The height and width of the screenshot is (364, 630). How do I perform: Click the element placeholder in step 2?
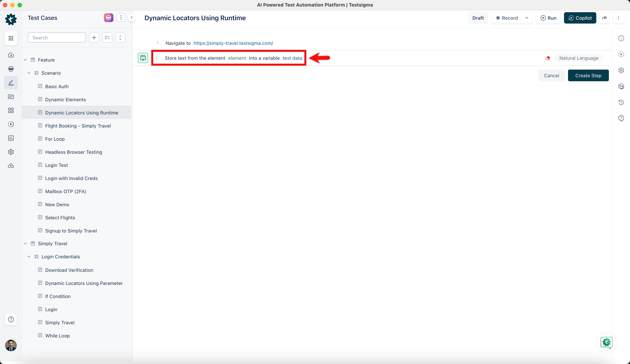pyautogui.click(x=237, y=58)
